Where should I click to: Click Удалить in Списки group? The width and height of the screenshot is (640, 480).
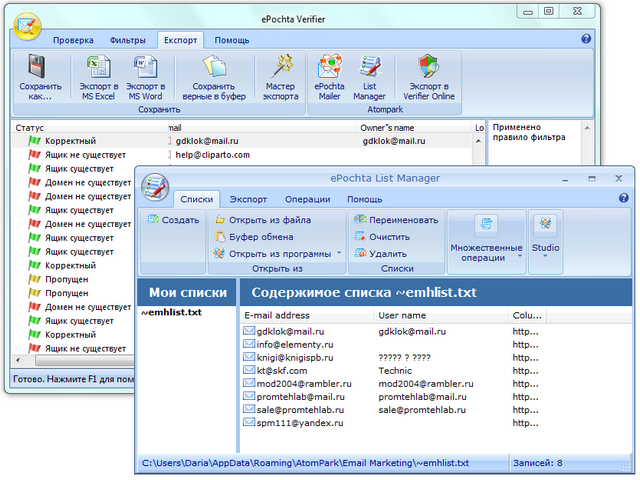pyautogui.click(x=381, y=253)
